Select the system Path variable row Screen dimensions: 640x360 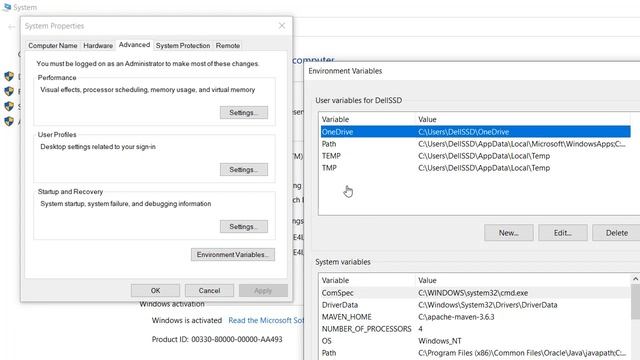point(476,353)
